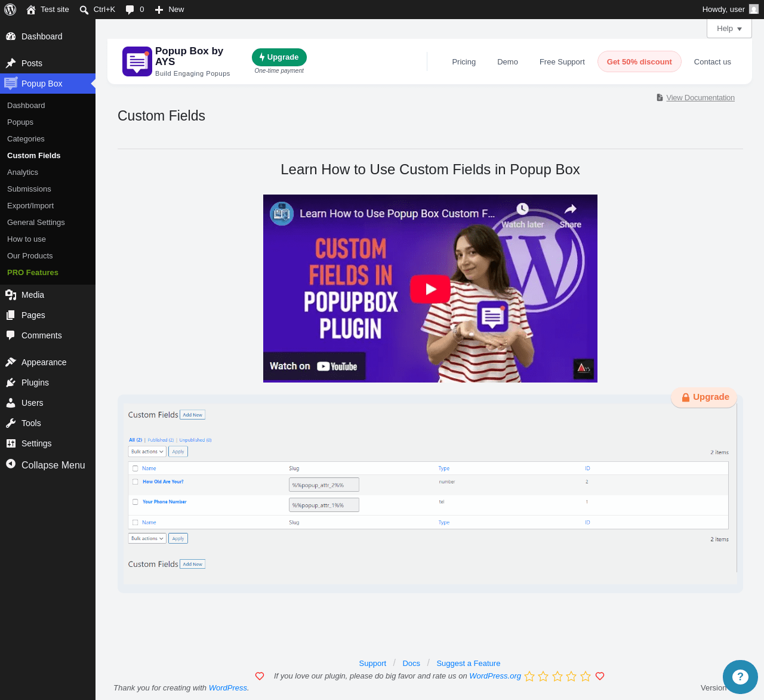
Task: Open the top Bulk actions dropdown
Action: pyautogui.click(x=147, y=452)
